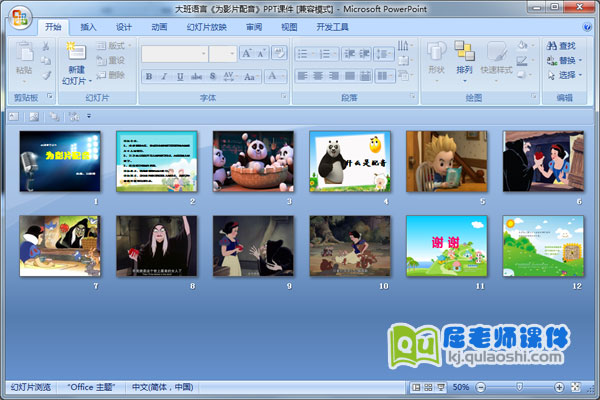Viewport: 600px width, 400px height.
Task: Click the 重设 (Reset) button
Action: 111,60
